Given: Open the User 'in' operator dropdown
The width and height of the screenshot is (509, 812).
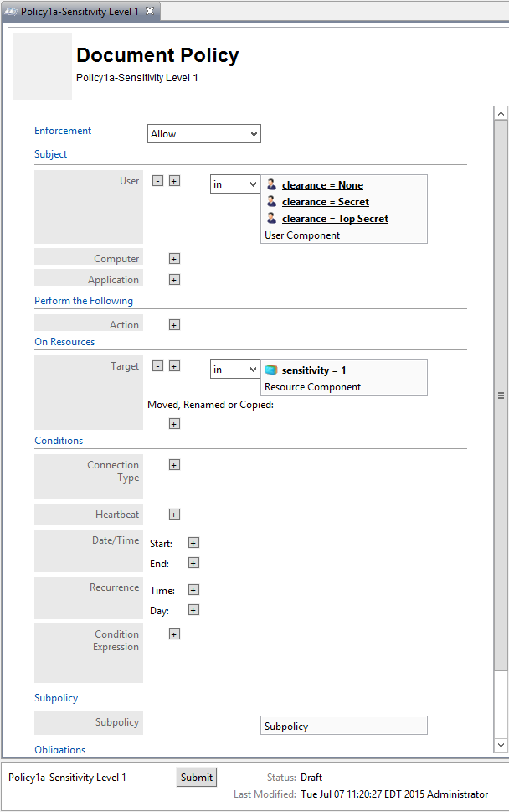Looking at the screenshot, I should tap(235, 184).
